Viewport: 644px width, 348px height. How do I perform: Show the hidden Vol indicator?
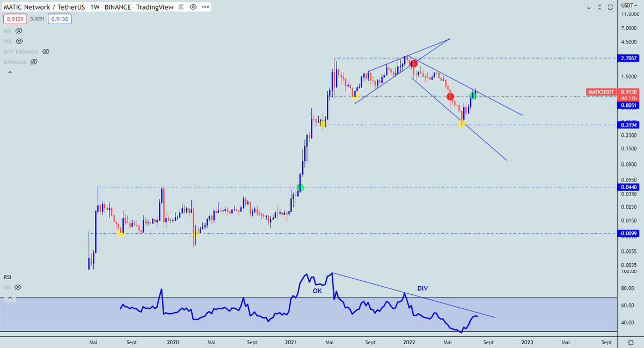(19, 41)
